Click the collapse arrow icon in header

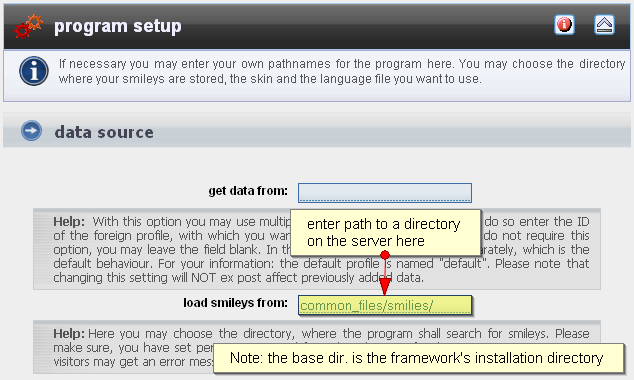(604, 25)
